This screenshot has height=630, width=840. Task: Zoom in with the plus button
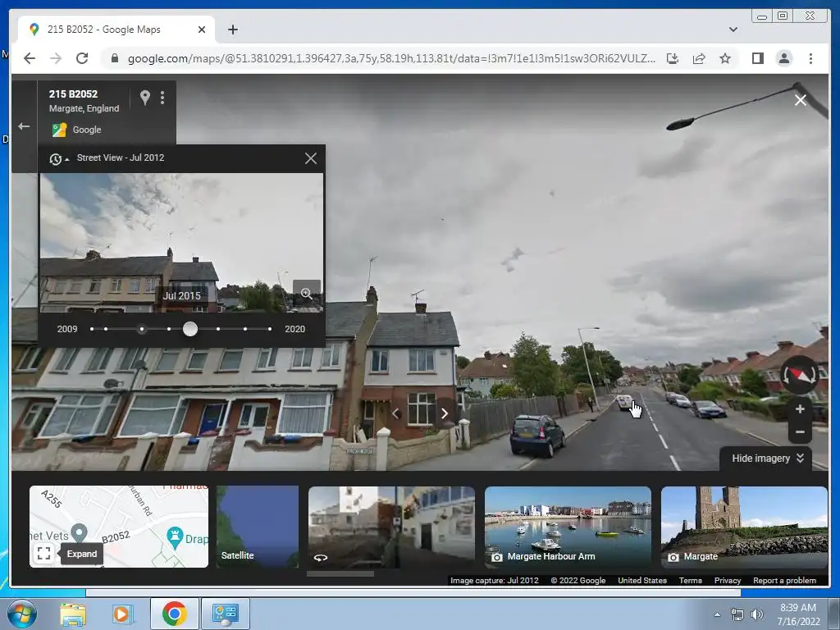point(800,409)
